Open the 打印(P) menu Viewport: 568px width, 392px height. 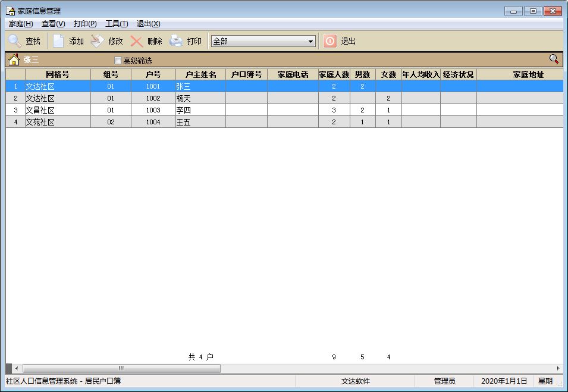click(85, 24)
